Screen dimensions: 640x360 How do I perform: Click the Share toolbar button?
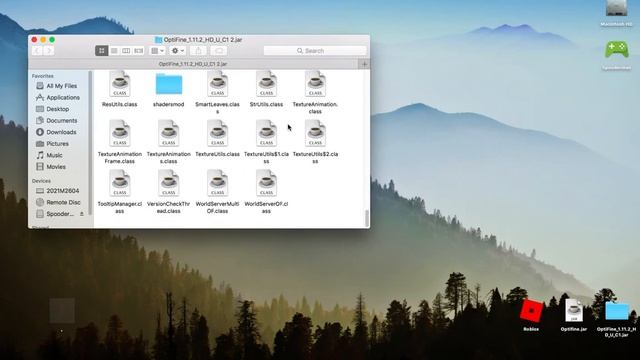tap(199, 51)
